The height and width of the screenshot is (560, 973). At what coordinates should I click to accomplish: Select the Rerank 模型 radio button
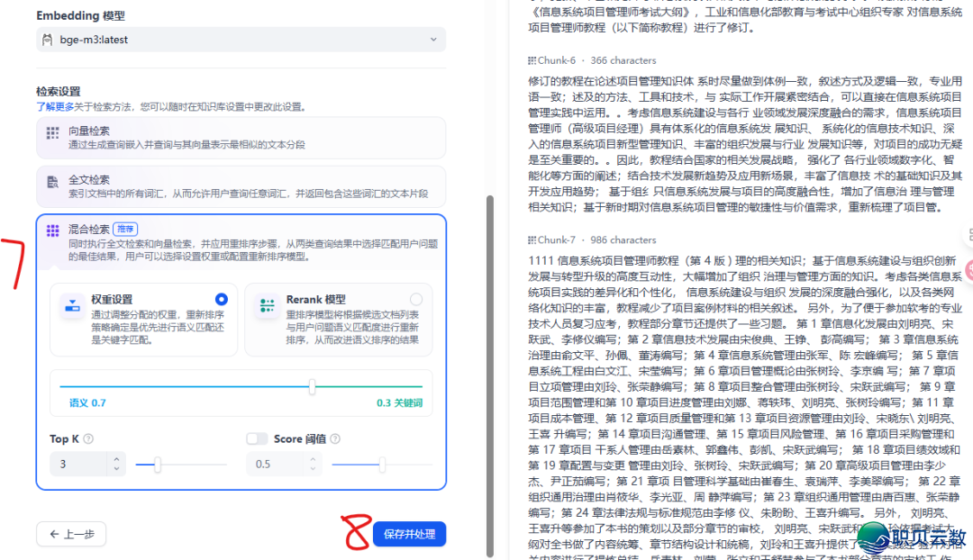coord(414,299)
